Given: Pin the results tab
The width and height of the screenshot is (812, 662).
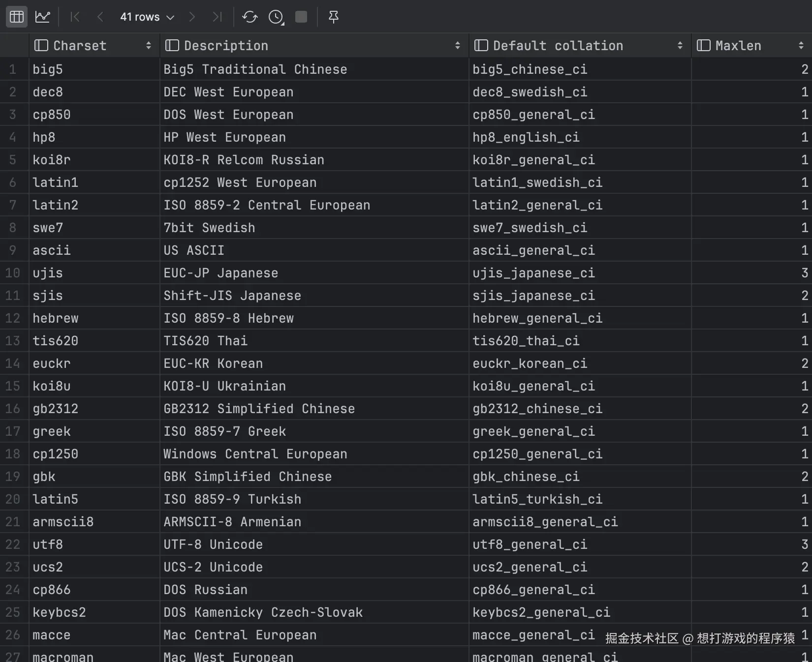Looking at the screenshot, I should coord(334,17).
